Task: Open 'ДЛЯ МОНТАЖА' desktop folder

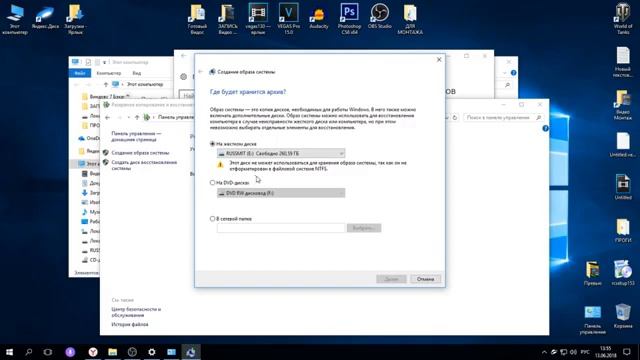Action: (410, 19)
